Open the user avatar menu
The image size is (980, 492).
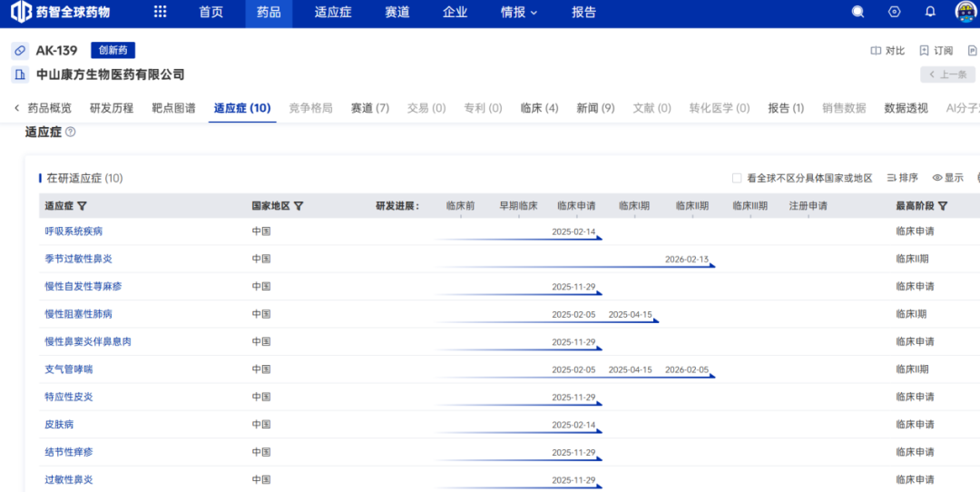966,12
